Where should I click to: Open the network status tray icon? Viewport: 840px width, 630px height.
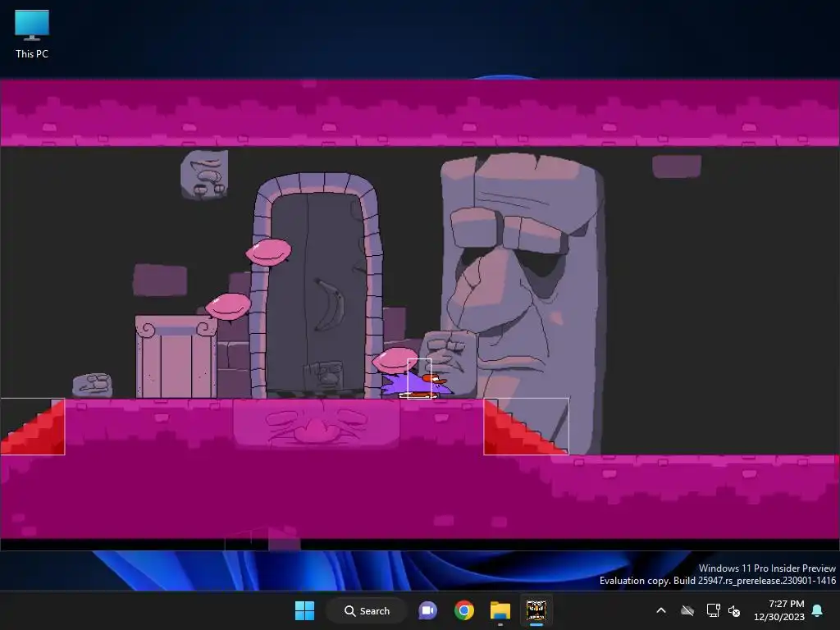[x=713, y=610]
